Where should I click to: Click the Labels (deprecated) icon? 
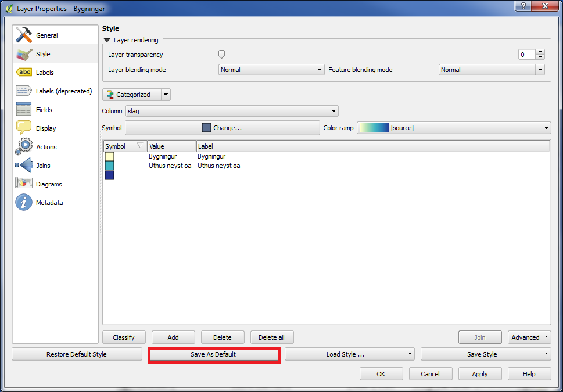24,91
